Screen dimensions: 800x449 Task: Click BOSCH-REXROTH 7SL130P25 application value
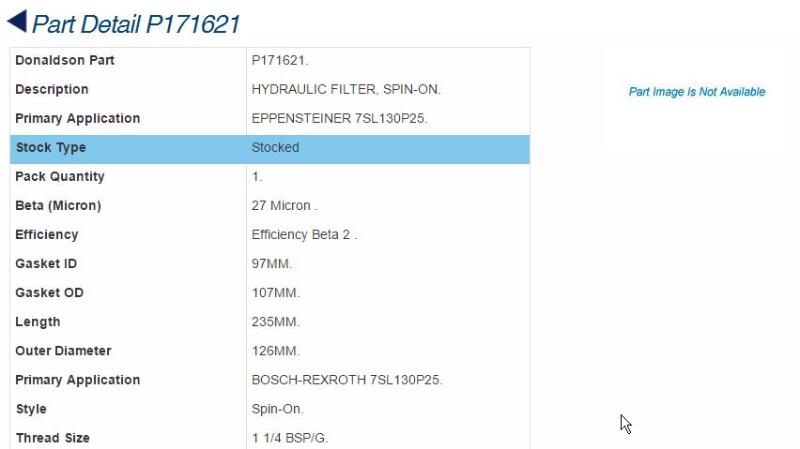pos(347,380)
